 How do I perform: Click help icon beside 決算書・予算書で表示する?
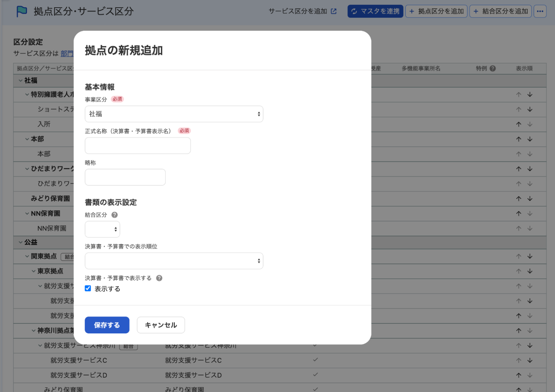pos(159,278)
